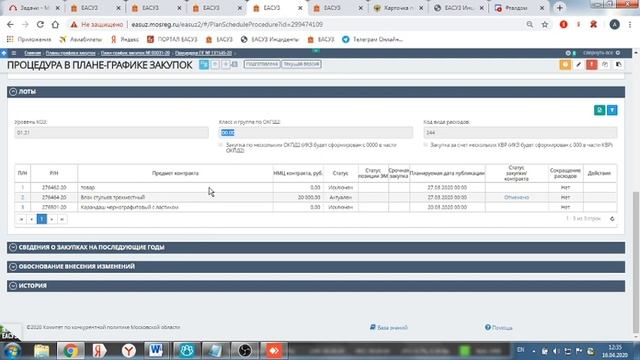Go back with the browser back arrow
Screen dimensions: 640x360
click(x=10, y=24)
